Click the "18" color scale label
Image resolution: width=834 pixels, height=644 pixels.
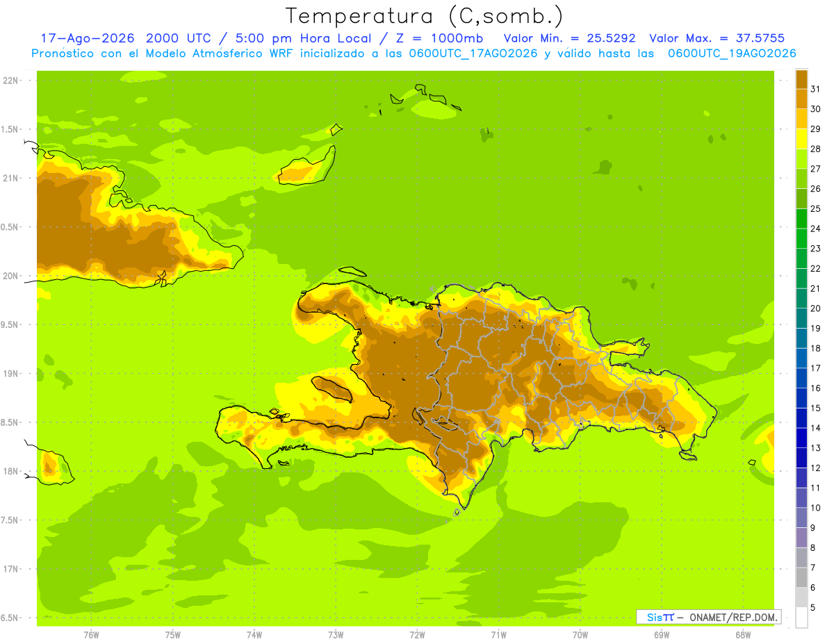click(816, 348)
